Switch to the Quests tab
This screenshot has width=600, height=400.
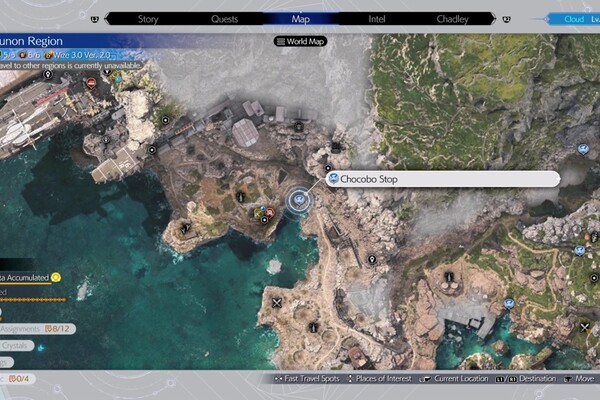click(224, 19)
